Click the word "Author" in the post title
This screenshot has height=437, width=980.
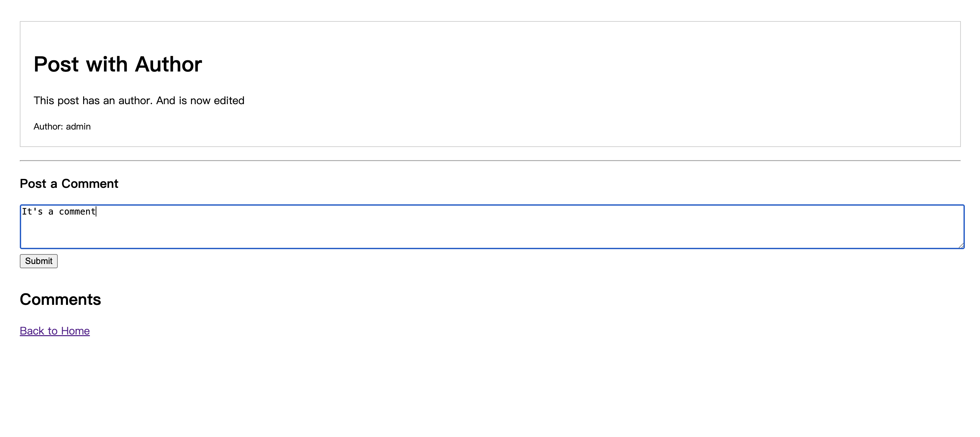click(x=168, y=64)
